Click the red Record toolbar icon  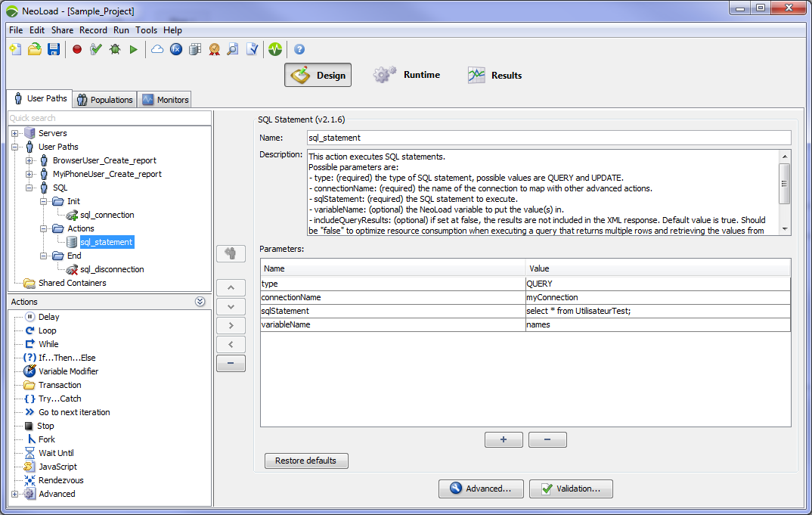[77, 49]
